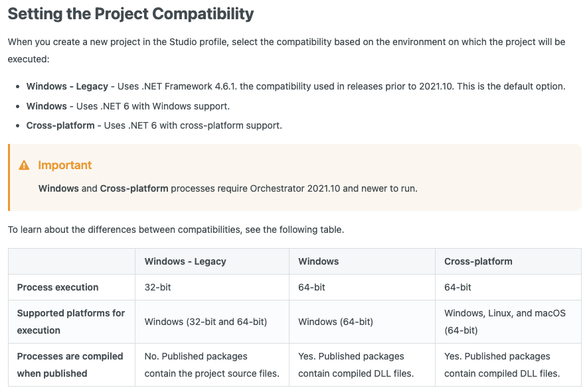The height and width of the screenshot is (392, 587).
Task: Click the Windows, Linux, and macOS cell
Action: point(505,313)
